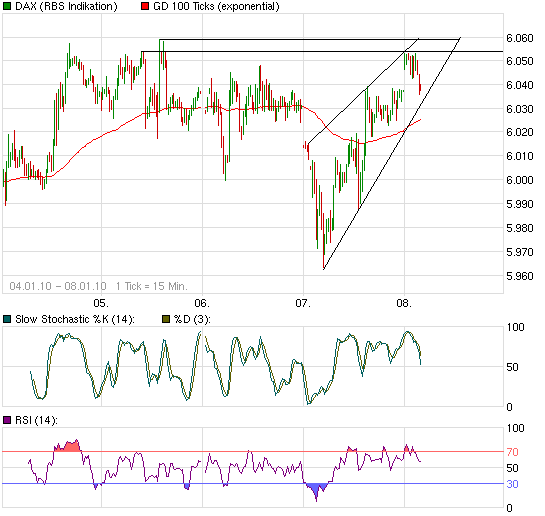This screenshot has width=545, height=516.
Task: Click the blue 30 RSI threshold label
Action: point(512,484)
